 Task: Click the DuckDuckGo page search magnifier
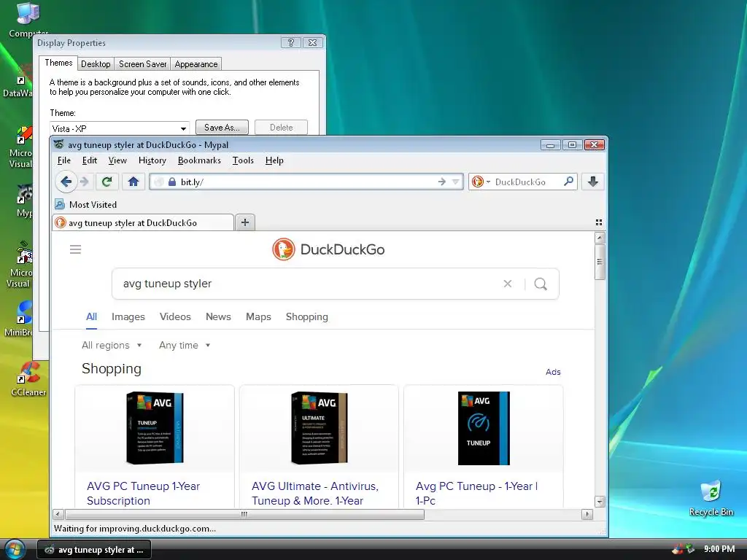(x=541, y=284)
